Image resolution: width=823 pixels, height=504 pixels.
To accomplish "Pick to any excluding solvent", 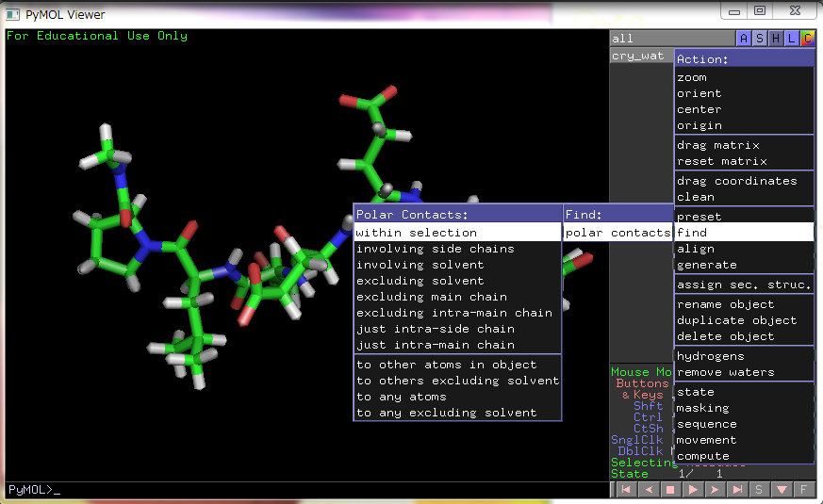I will [x=457, y=413].
